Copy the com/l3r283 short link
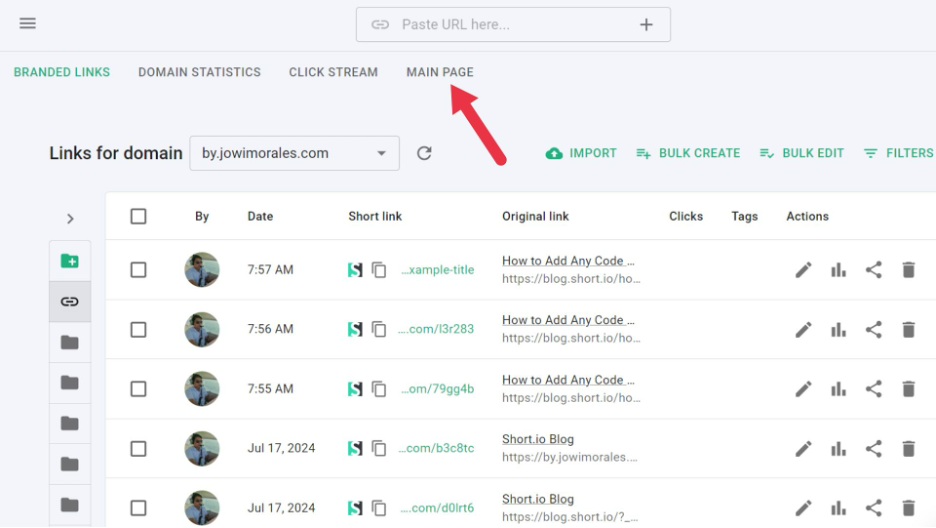The height and width of the screenshot is (528, 936). click(379, 329)
